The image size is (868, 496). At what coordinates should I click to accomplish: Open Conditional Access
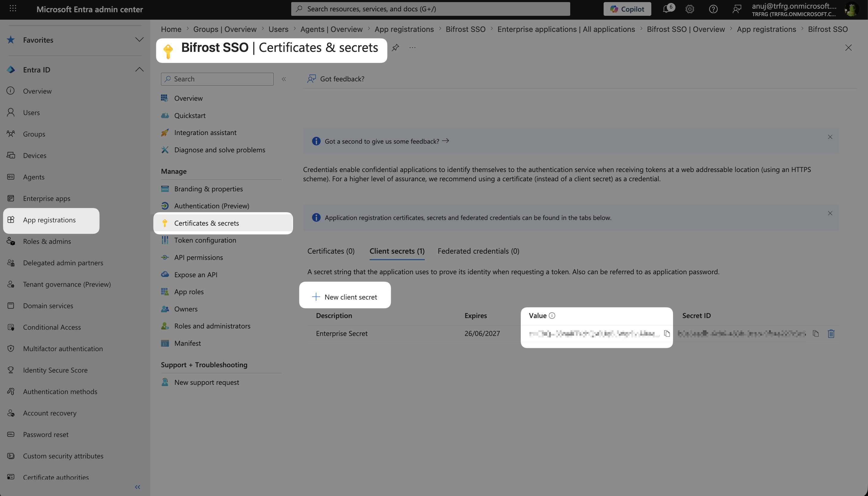pyautogui.click(x=52, y=327)
